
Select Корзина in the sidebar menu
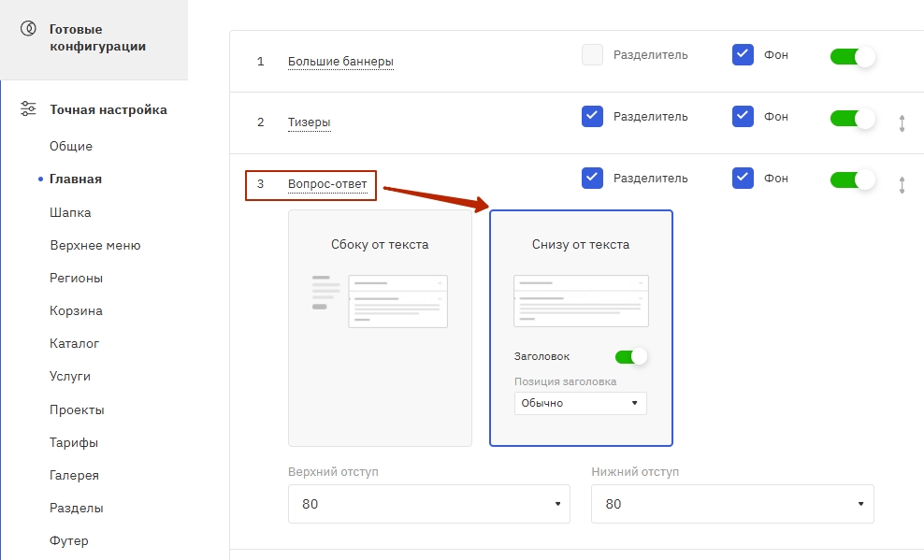[x=76, y=310]
